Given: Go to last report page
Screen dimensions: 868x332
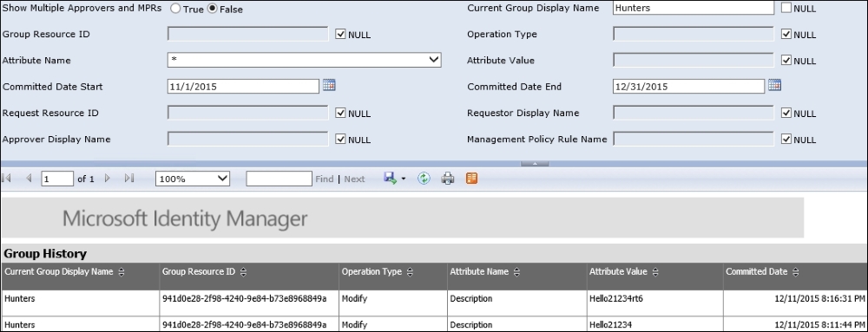Looking at the screenshot, I should pyautogui.click(x=129, y=179).
